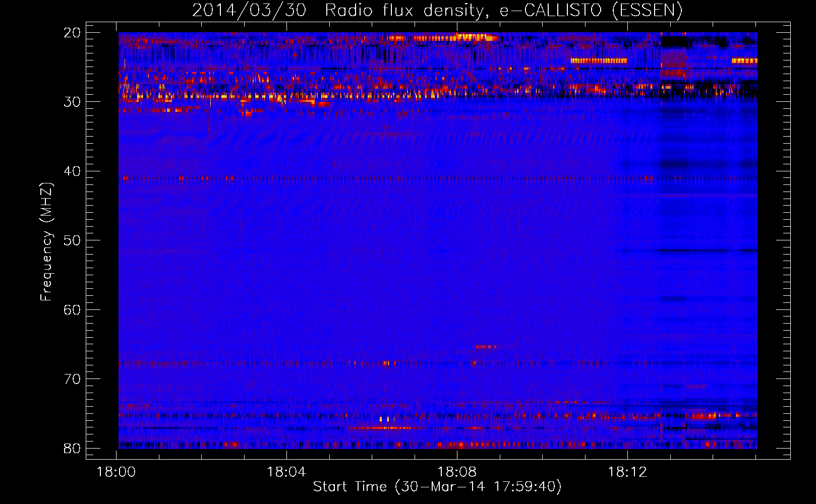Click the '18:04' time tick label
Screen dimensions: 816x504
pos(286,472)
